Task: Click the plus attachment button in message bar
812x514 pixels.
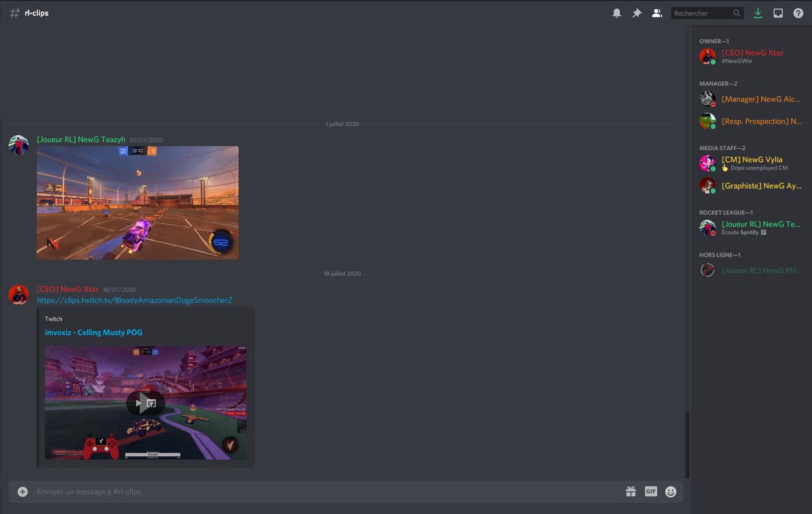Action: click(x=22, y=492)
